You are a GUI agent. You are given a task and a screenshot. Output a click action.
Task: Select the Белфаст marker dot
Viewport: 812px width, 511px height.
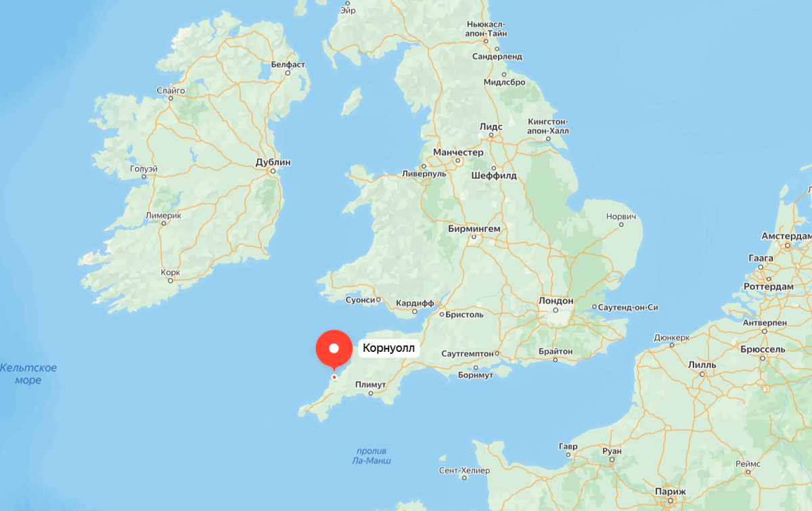[x=288, y=74]
